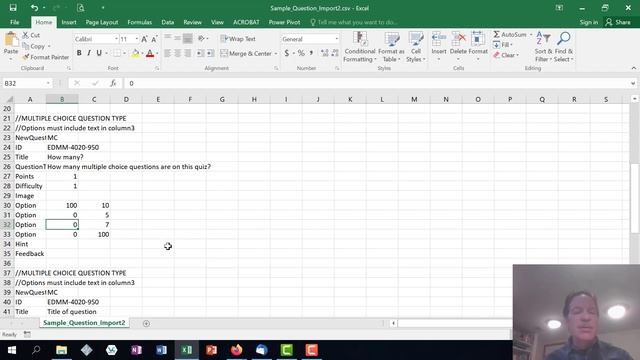Viewport: 640px width, 360px height.
Task: Click the Borders icon
Action: pos(117,53)
